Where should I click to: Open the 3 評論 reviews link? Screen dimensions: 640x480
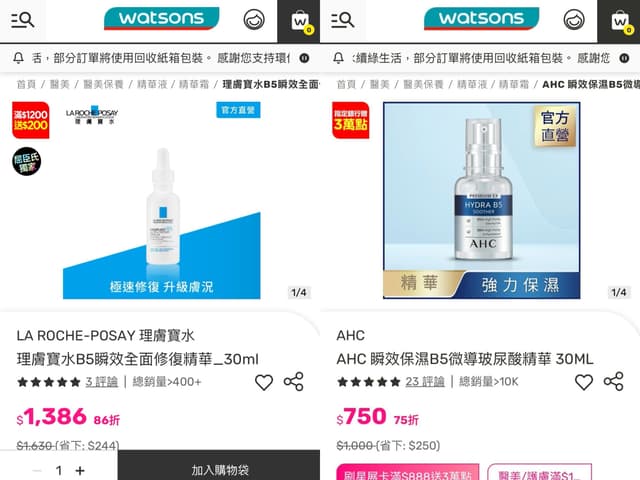[102, 382]
